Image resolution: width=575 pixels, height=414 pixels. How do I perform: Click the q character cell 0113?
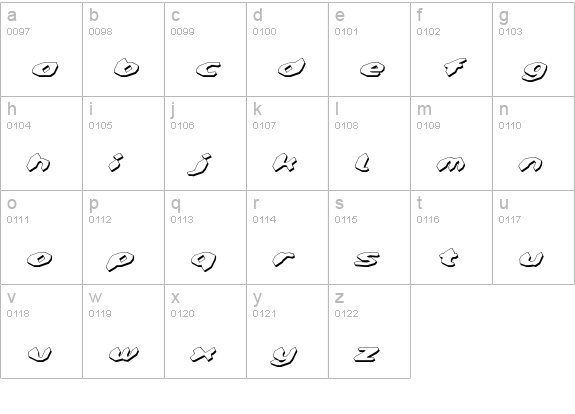coord(205,237)
